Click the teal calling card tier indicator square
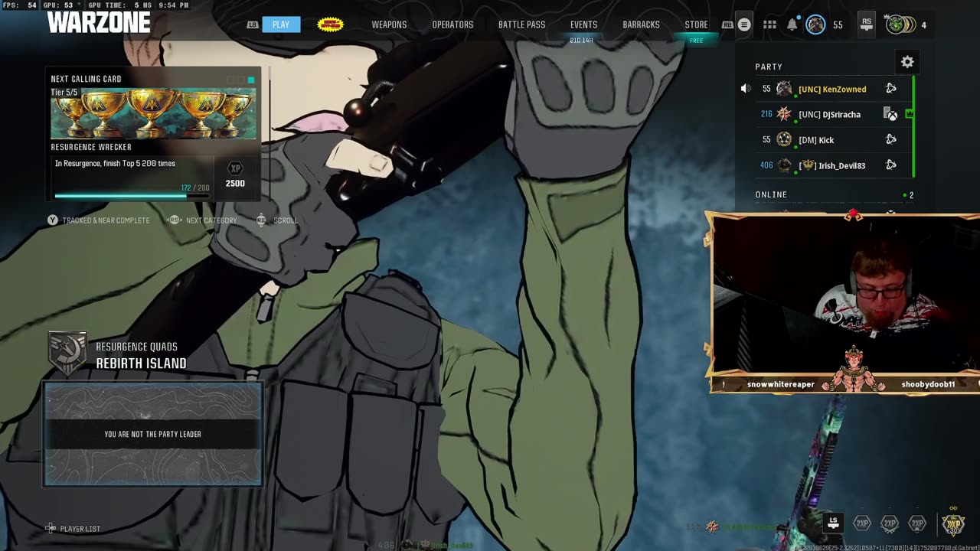 click(251, 80)
